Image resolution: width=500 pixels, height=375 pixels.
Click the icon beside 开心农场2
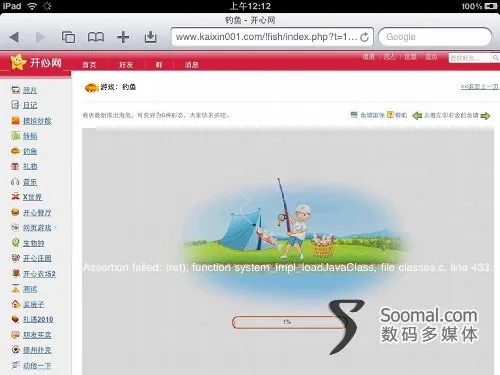pos(16,273)
